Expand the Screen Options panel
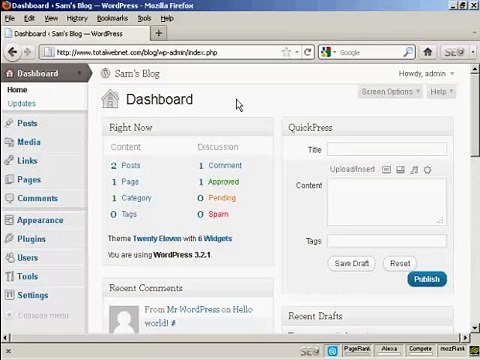This screenshot has width=480, height=360. [390, 92]
